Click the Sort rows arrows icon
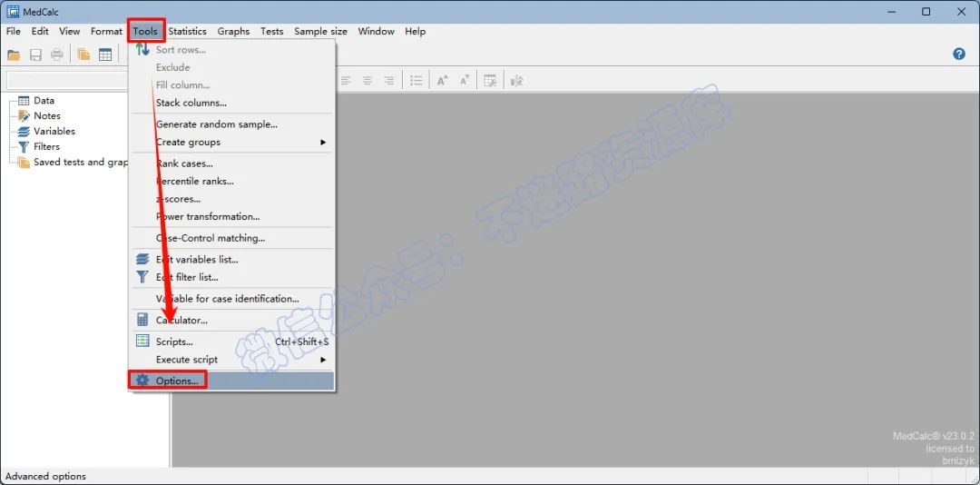 click(142, 49)
